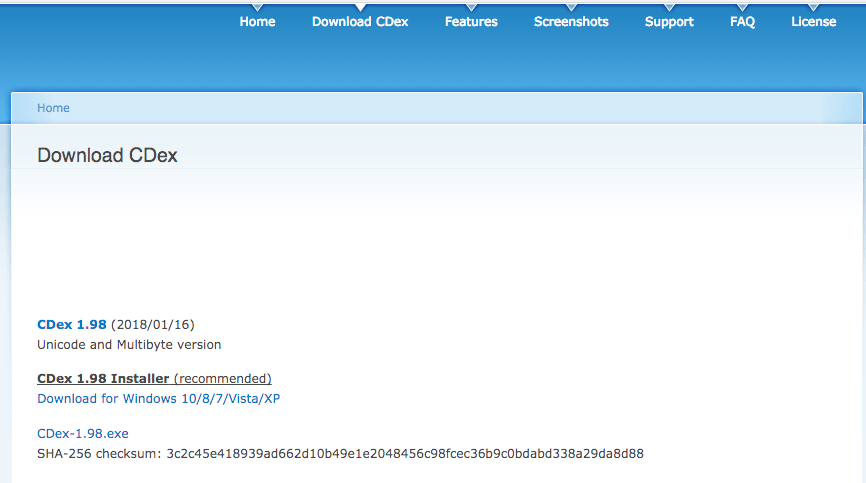Open the Features page from the nav bar
The height and width of the screenshot is (483, 866).
click(471, 22)
